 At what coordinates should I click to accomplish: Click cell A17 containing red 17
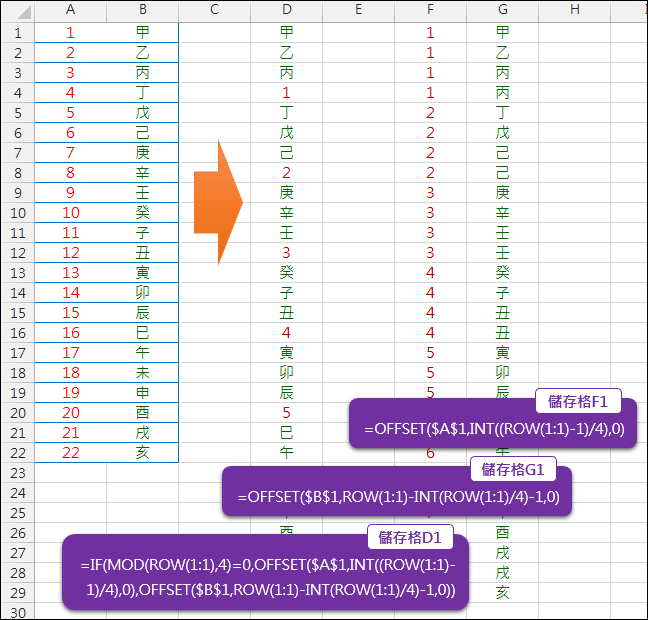pyautogui.click(x=71, y=353)
